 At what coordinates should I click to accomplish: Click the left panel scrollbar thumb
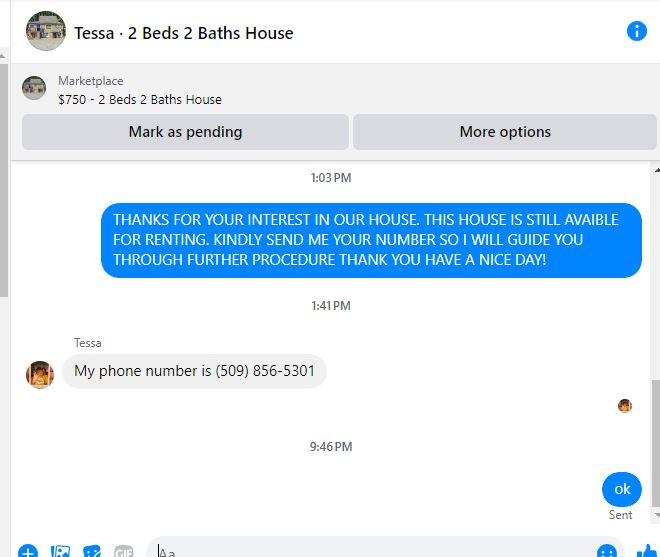[3, 180]
